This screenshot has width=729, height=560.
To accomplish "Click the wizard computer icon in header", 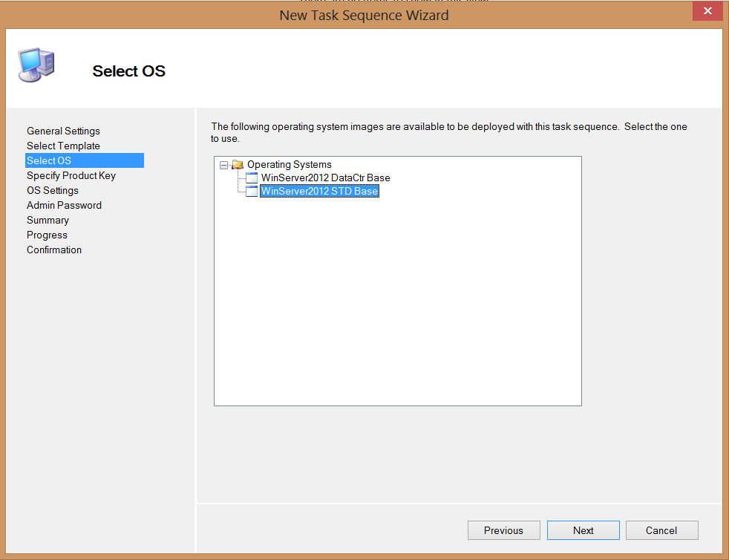I will 36,67.
